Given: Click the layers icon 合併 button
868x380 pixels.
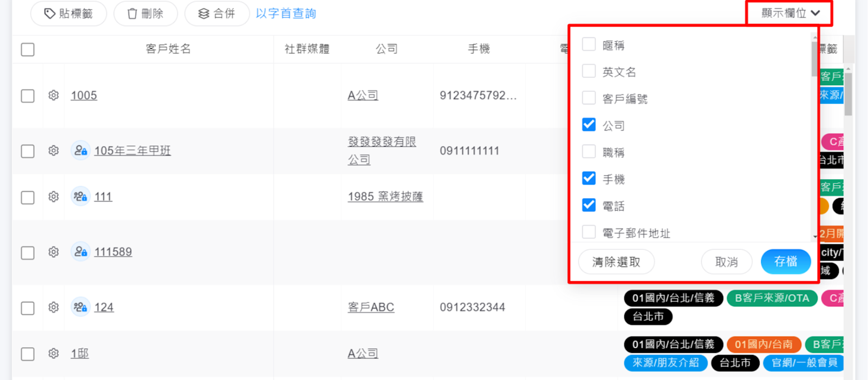Looking at the screenshot, I should pyautogui.click(x=216, y=14).
